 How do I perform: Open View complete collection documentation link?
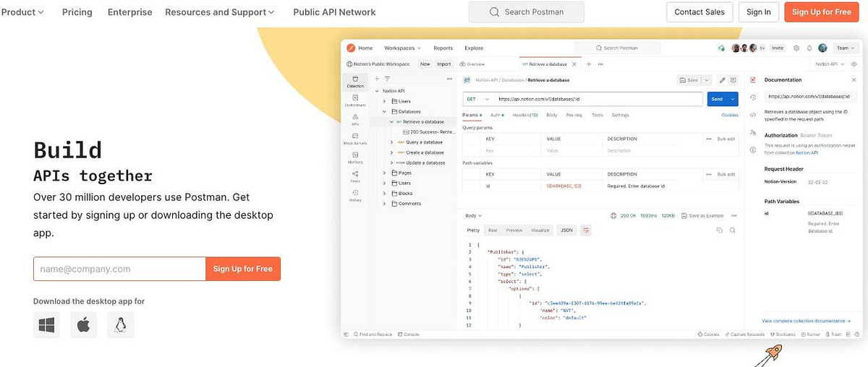tap(806, 321)
